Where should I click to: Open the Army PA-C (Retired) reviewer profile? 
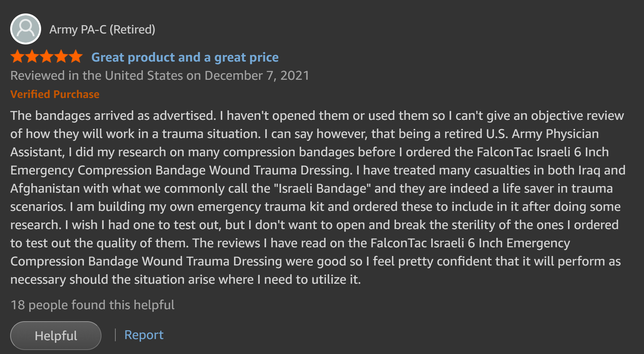tap(102, 29)
